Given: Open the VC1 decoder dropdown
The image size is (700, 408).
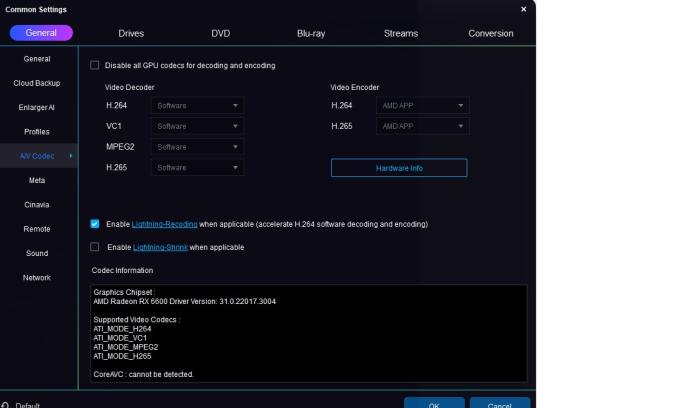Looking at the screenshot, I should click(197, 126).
